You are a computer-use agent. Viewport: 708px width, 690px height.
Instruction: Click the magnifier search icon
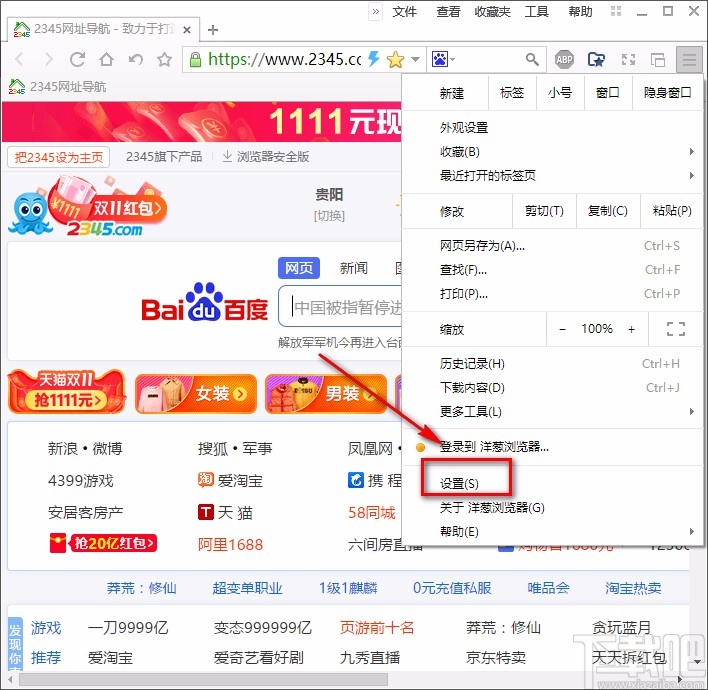(x=532, y=59)
